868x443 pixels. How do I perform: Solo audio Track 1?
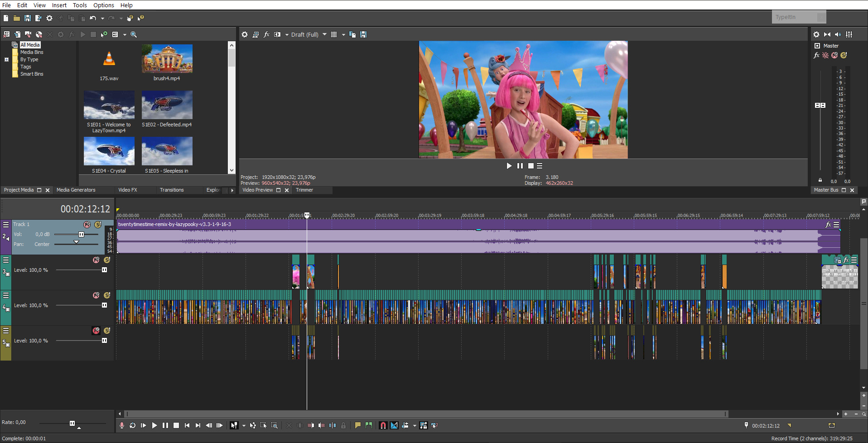tap(98, 225)
